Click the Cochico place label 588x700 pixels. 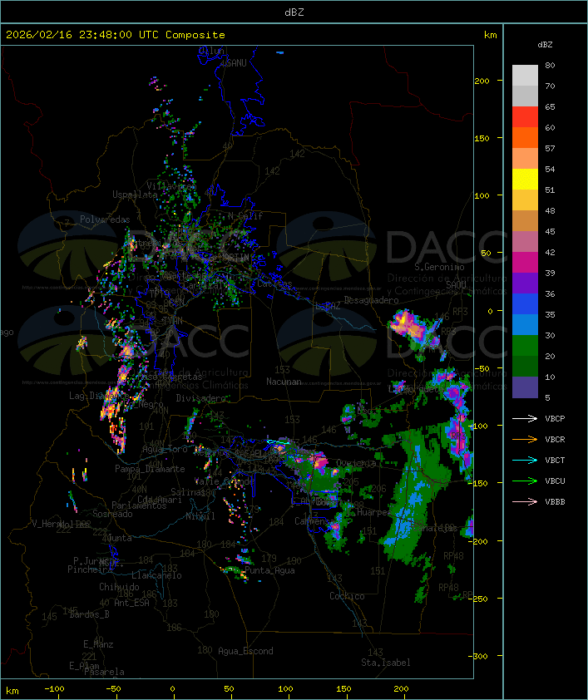click(x=347, y=596)
